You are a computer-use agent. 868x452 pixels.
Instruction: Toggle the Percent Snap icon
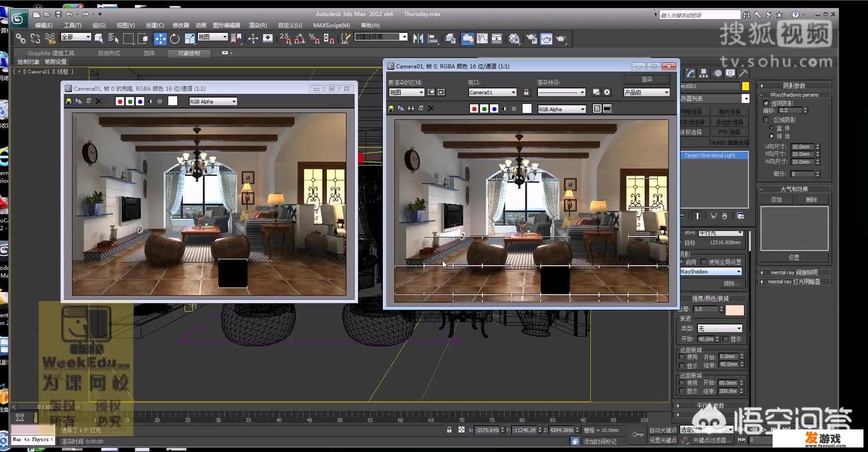coord(314,39)
